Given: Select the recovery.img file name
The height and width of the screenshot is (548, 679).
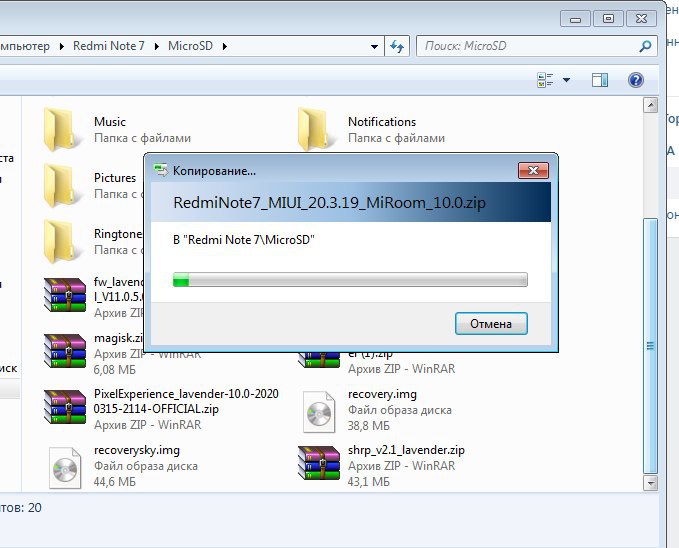Looking at the screenshot, I should pyautogui.click(x=382, y=394).
